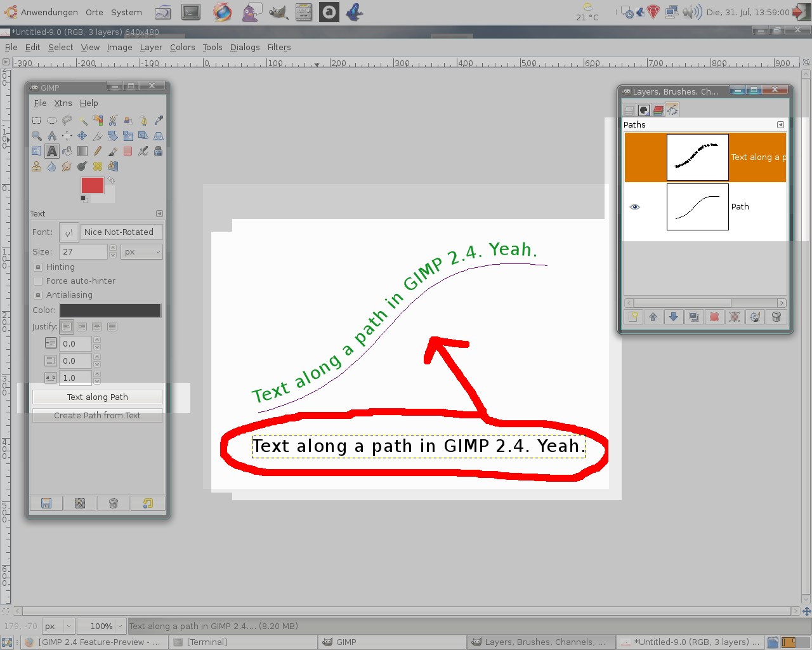The height and width of the screenshot is (650, 812).
Task: Select the Scissors Select tool
Action: point(113,120)
